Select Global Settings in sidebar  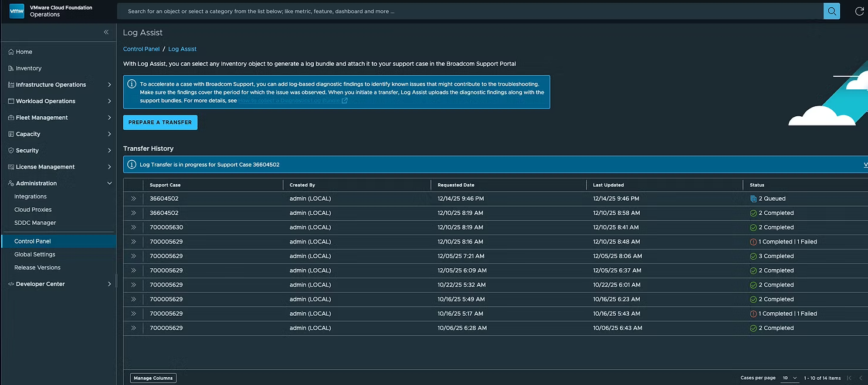click(x=35, y=255)
